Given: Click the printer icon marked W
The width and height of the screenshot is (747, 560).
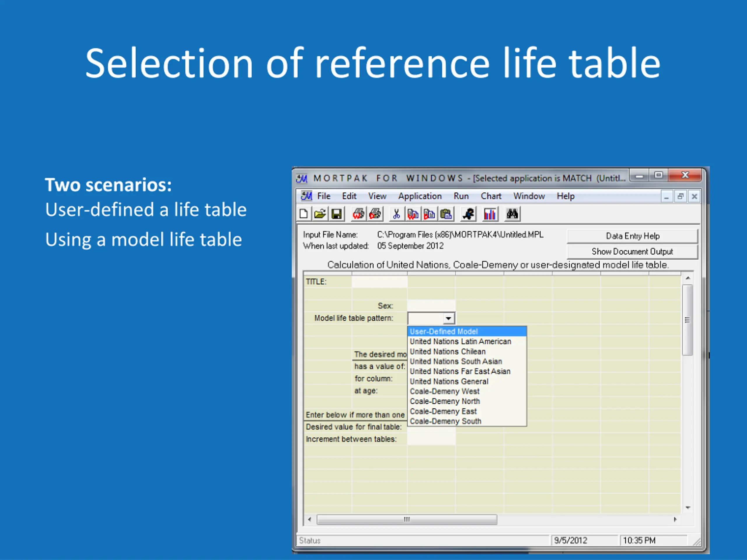Looking at the screenshot, I should (x=359, y=214).
